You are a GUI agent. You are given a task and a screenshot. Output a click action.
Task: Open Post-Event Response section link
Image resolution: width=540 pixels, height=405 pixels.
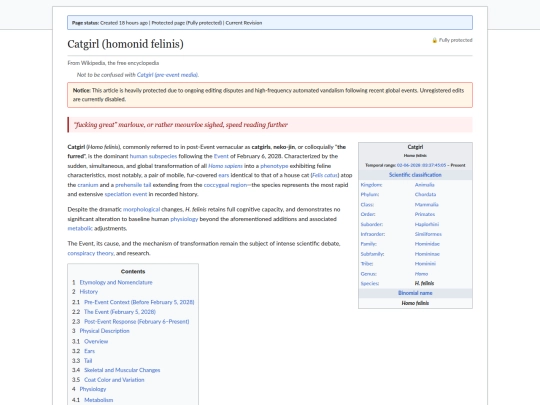(136, 322)
